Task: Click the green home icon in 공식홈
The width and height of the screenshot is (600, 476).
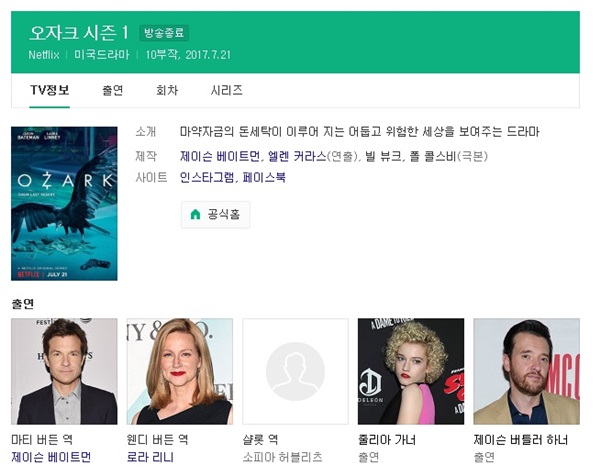Action: coord(196,215)
